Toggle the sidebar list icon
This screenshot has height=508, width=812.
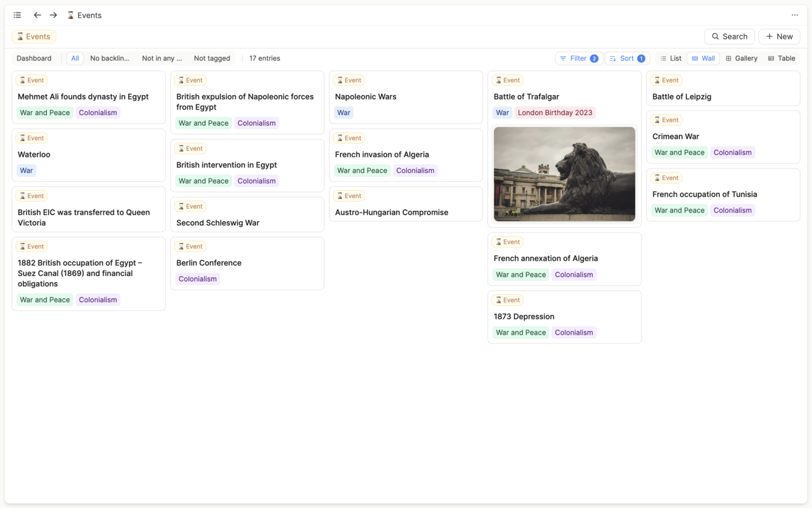18,15
